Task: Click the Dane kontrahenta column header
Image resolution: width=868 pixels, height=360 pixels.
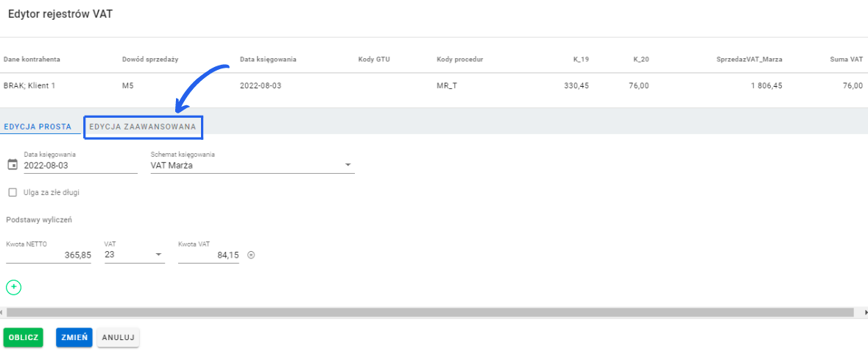Action: tap(32, 59)
